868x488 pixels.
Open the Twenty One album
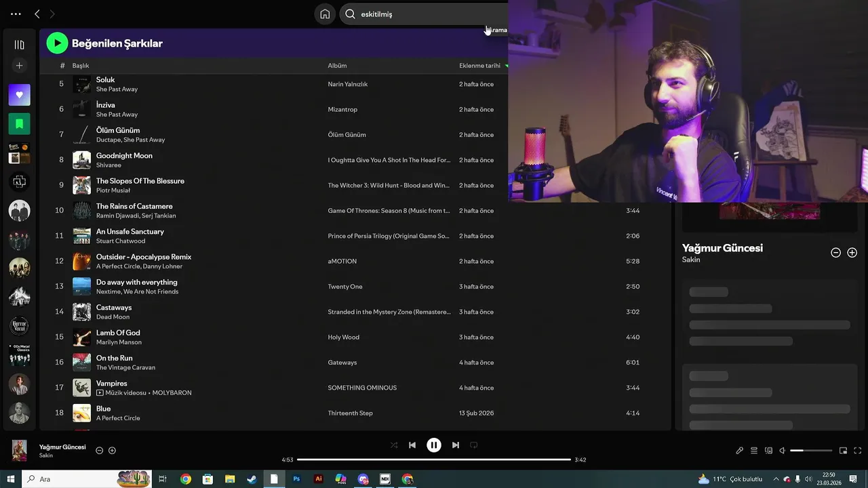(x=345, y=287)
